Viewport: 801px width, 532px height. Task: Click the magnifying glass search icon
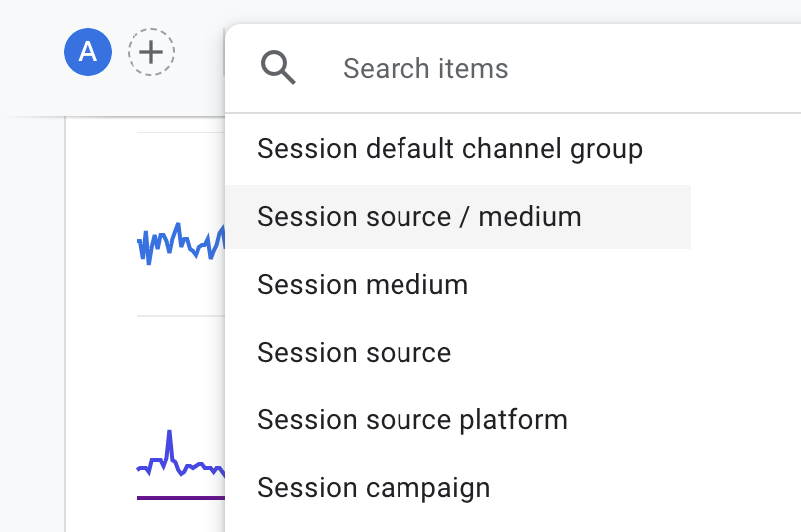tap(278, 67)
